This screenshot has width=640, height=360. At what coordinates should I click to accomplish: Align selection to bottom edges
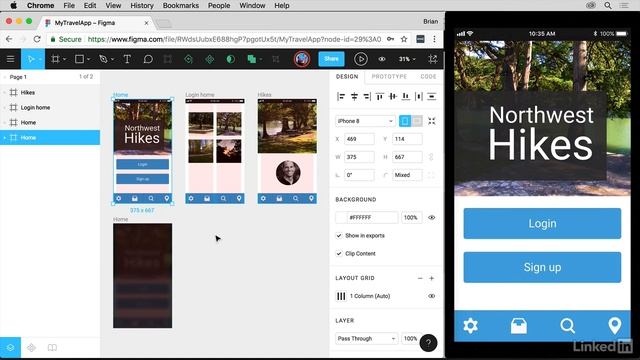tap(406, 96)
